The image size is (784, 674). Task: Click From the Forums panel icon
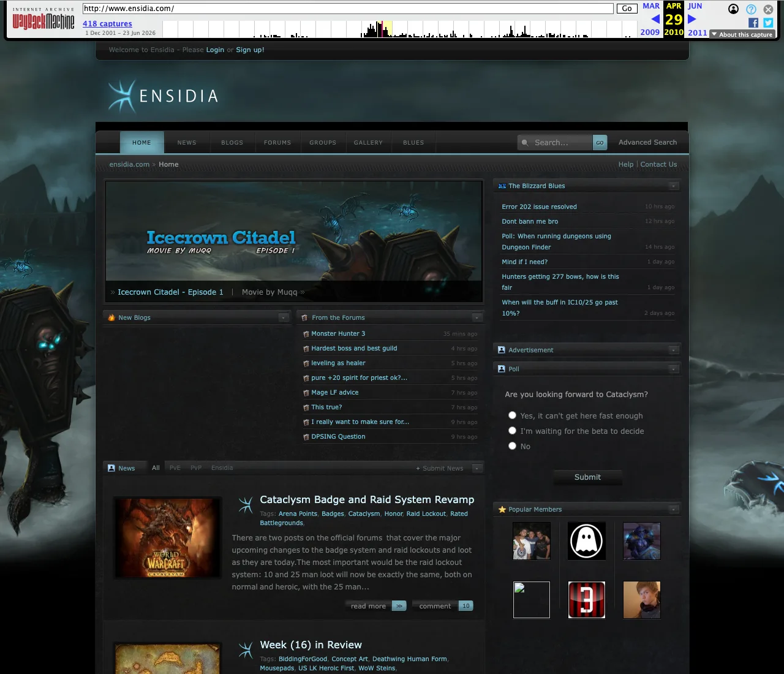pyautogui.click(x=305, y=317)
